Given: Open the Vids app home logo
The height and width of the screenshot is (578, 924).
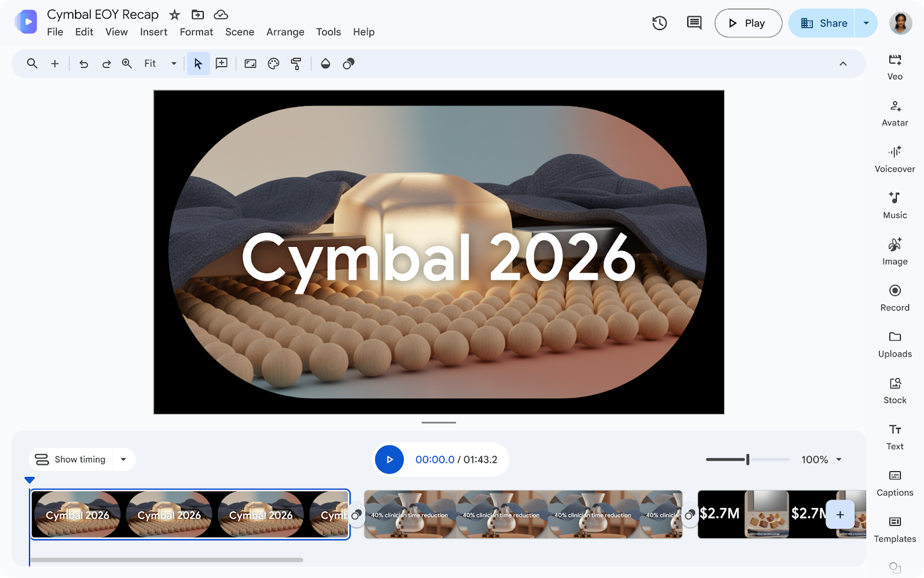Looking at the screenshot, I should pyautogui.click(x=26, y=22).
